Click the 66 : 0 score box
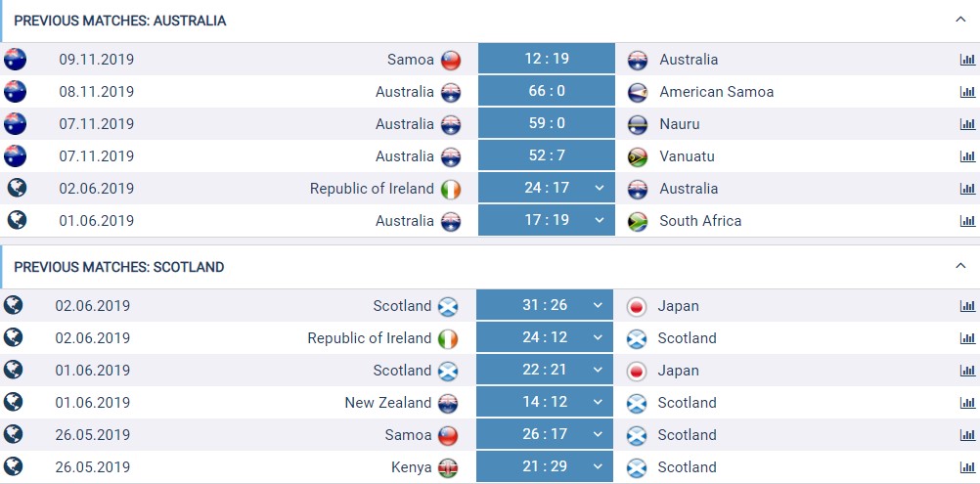This screenshot has height=484, width=980. 547,91
